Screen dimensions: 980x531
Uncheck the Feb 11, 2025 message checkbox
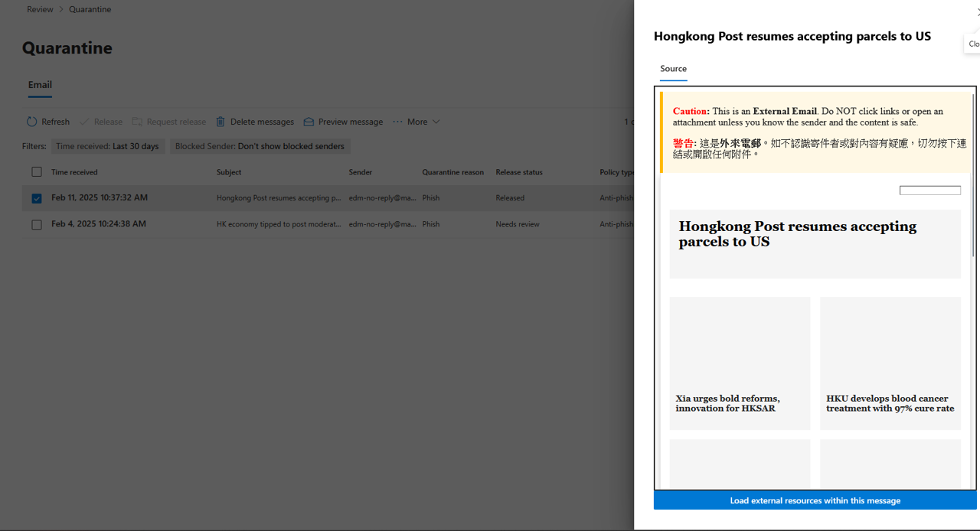tap(37, 198)
